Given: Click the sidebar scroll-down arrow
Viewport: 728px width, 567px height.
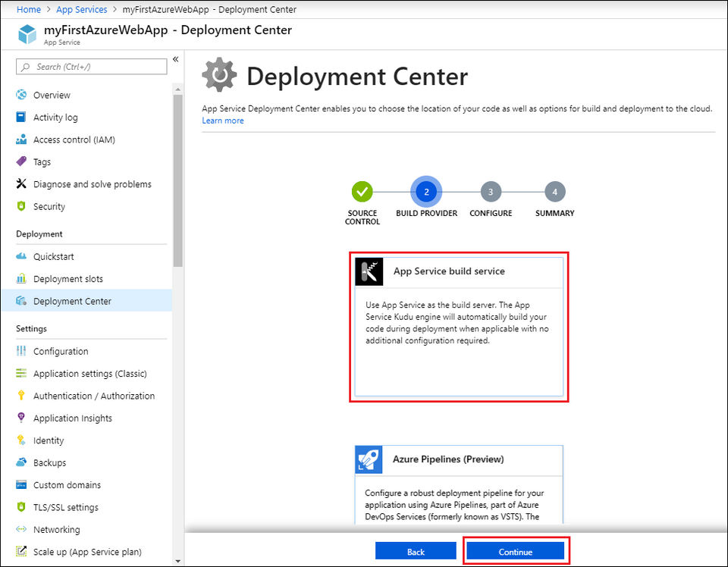Looking at the screenshot, I should click(177, 561).
